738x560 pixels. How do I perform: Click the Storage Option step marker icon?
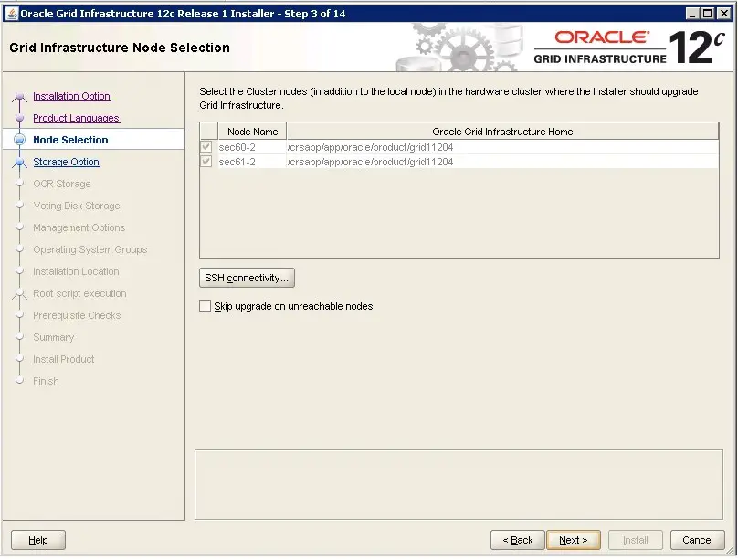tap(20, 162)
